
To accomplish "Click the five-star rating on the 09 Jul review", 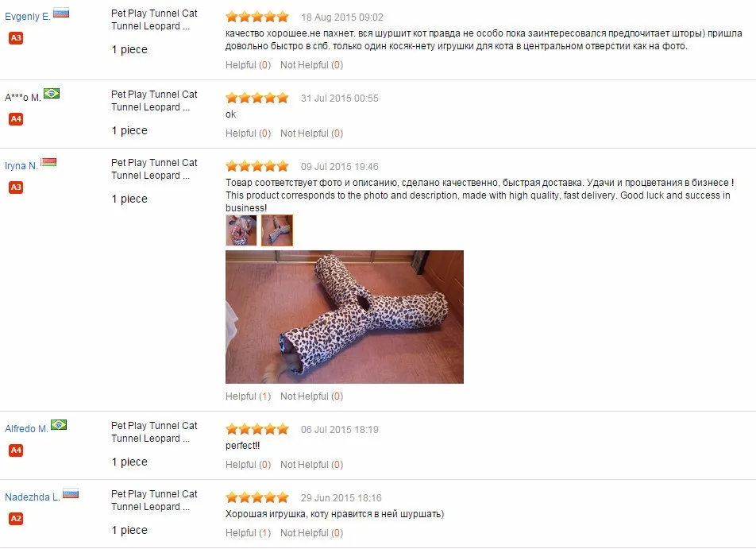I will pos(257,166).
